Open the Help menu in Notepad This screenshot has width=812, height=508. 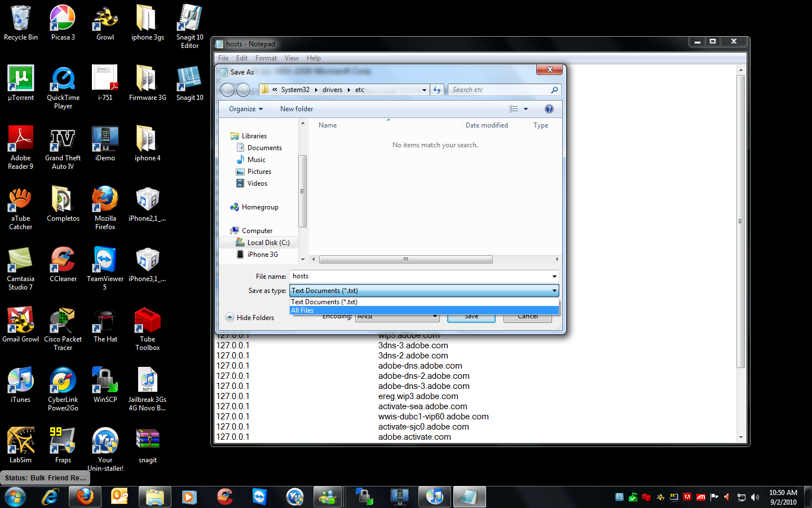(314, 58)
